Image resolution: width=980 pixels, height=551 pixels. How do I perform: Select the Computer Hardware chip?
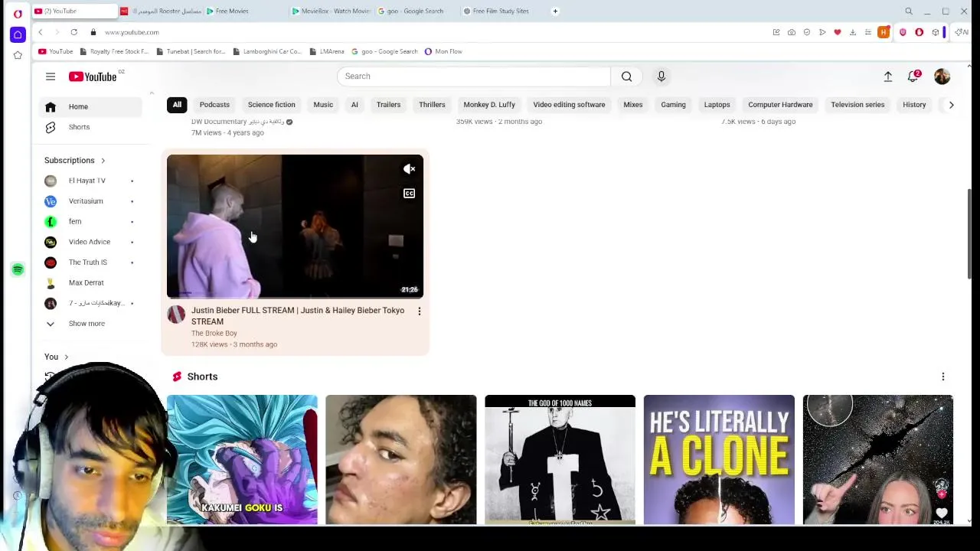[x=780, y=105]
